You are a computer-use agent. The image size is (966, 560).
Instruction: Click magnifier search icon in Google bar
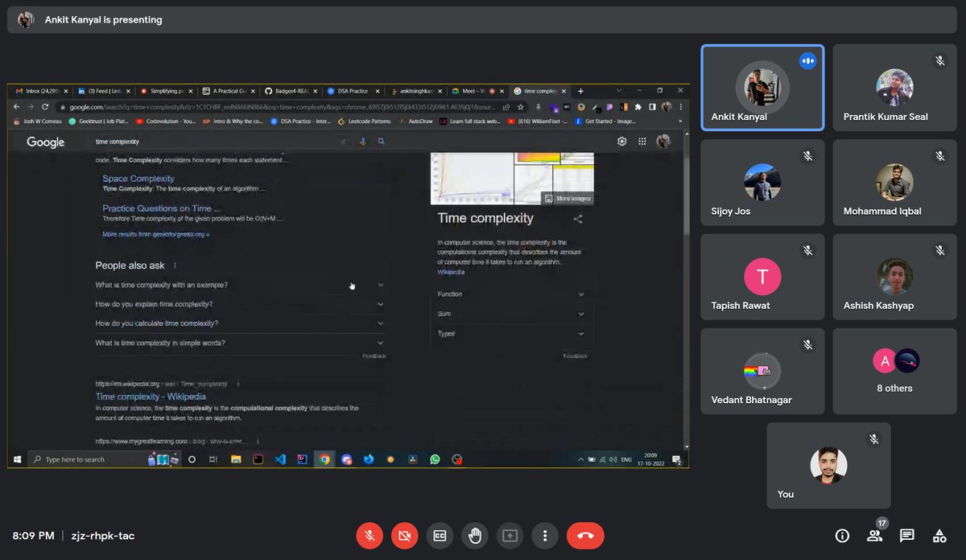point(382,142)
